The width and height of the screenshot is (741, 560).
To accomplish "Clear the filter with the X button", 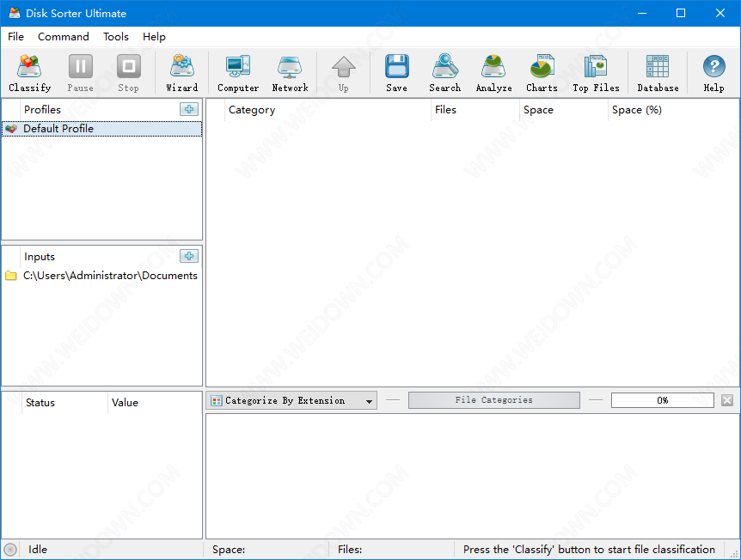I will 727,400.
